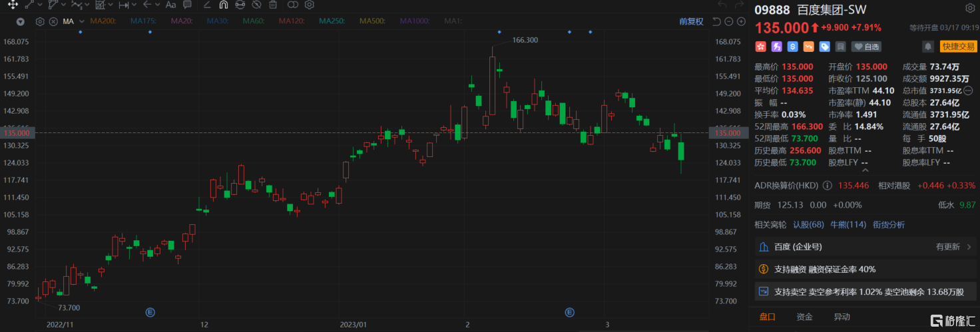Open drawing toolbar settings gear

(x=310, y=5)
